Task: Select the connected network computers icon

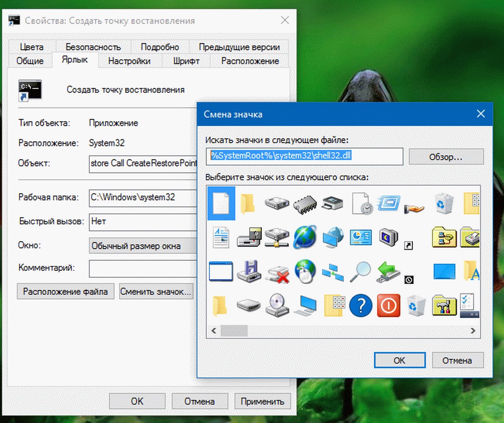Action: (x=333, y=272)
